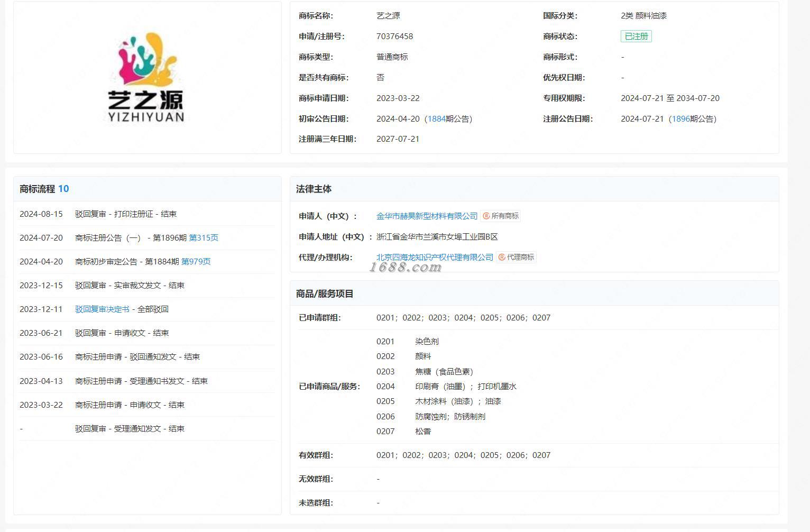Image resolution: width=810 pixels, height=532 pixels.
Task: Click the 2类 颜料油漆 classification value
Action: (643, 16)
